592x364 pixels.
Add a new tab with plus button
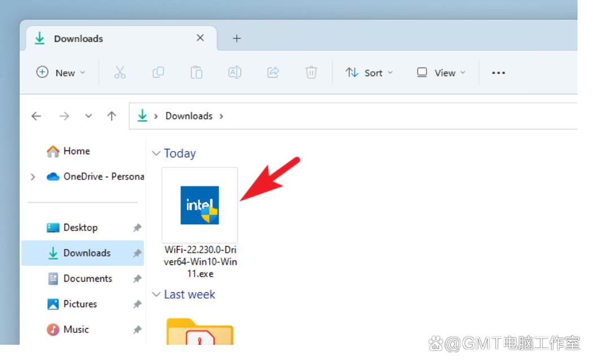[237, 38]
